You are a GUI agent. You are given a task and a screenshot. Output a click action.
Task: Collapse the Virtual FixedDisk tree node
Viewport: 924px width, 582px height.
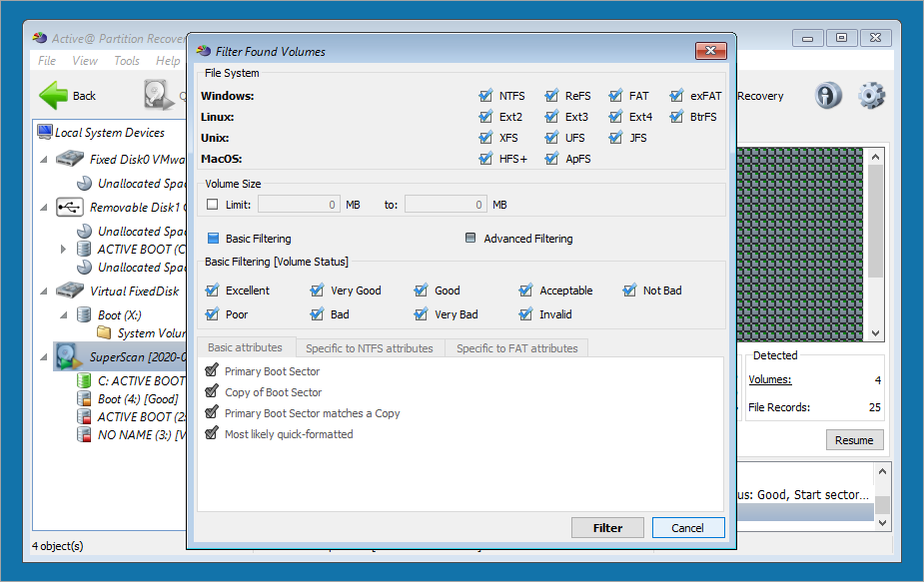point(44,291)
